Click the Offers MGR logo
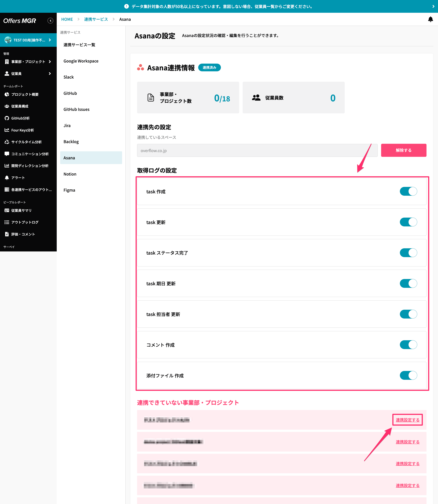Viewport: 438px width, 504px height. click(x=20, y=21)
